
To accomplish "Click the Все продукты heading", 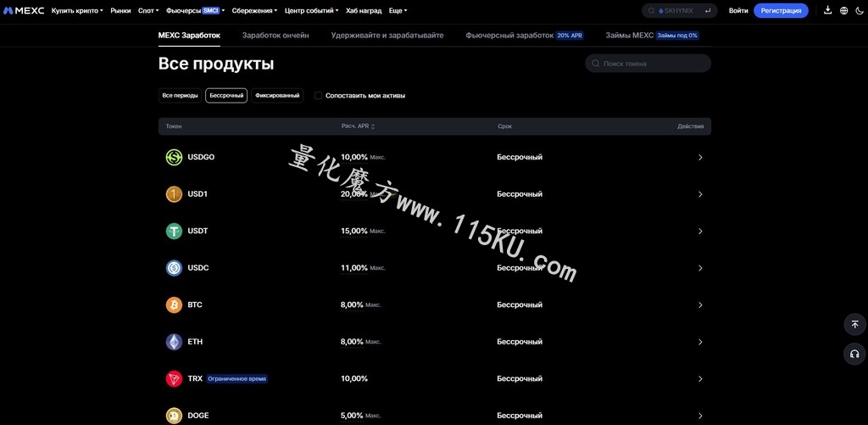I will [216, 64].
